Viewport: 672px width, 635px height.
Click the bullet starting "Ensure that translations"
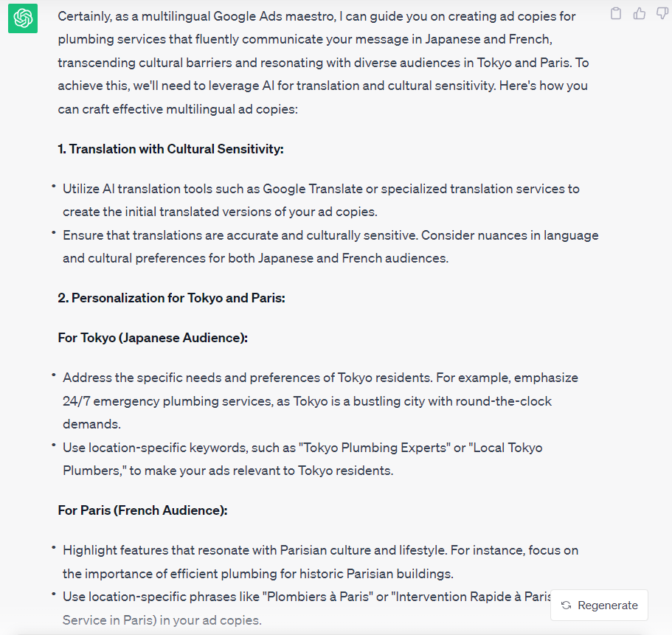click(x=330, y=247)
